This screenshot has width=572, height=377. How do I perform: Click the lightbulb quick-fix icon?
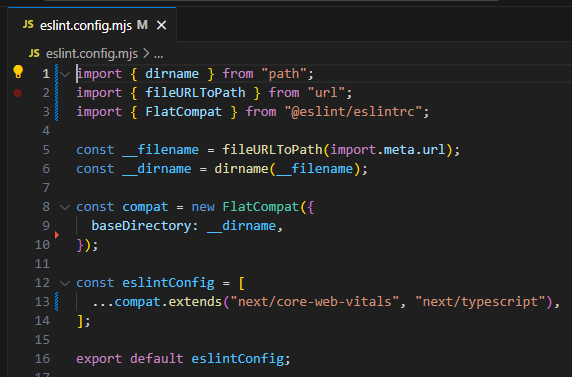click(18, 72)
